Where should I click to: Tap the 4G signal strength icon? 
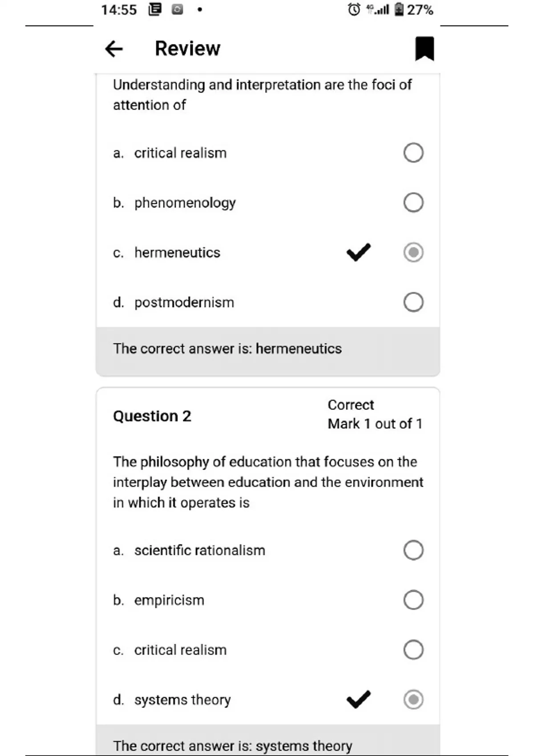(378, 9)
